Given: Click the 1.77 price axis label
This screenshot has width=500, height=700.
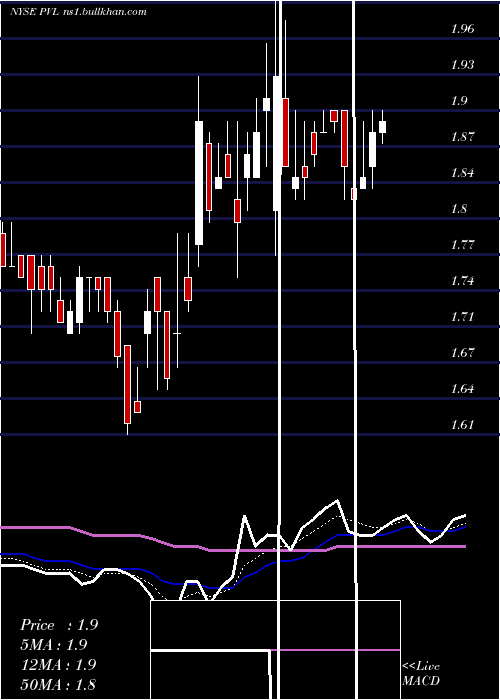Looking at the screenshot, I should 462,245.
